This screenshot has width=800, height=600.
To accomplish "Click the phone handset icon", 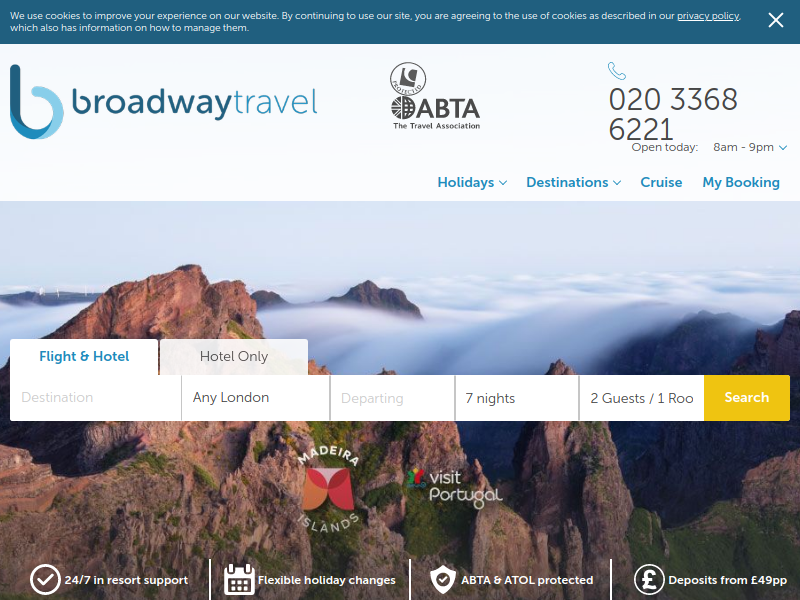I will [x=616, y=71].
